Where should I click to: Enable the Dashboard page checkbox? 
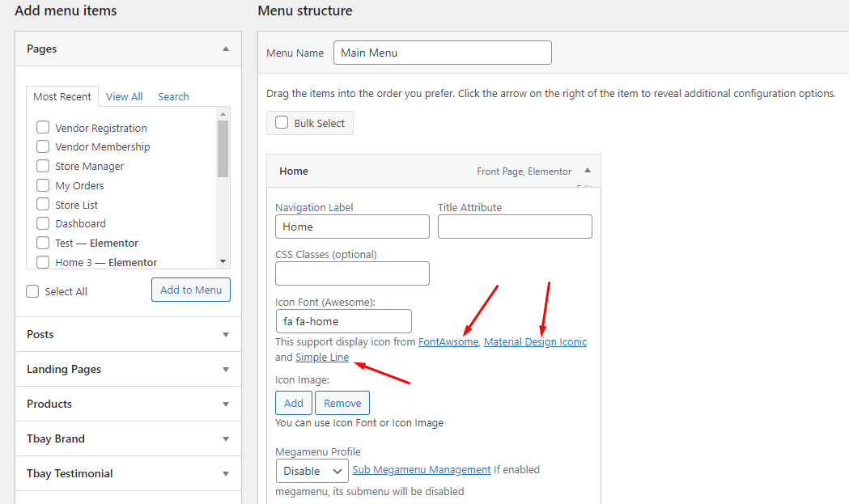coord(43,223)
